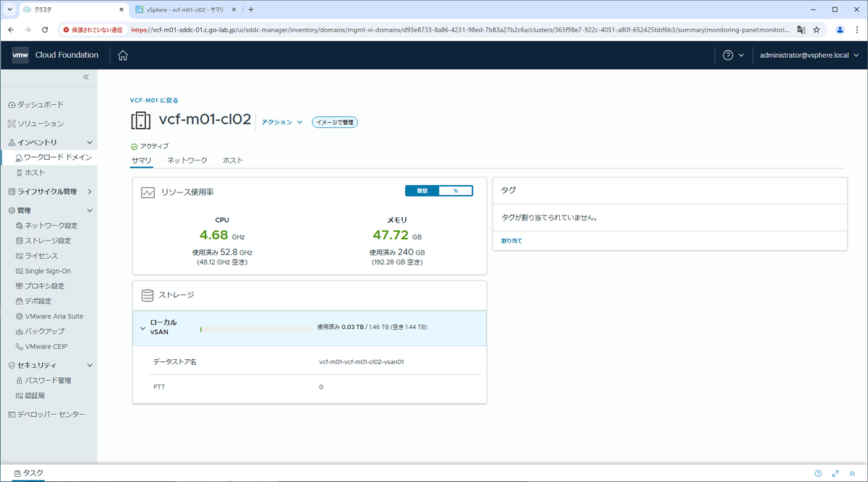Open ストレージ設定 in the sidebar
This screenshot has height=482, width=868.
[x=43, y=241]
